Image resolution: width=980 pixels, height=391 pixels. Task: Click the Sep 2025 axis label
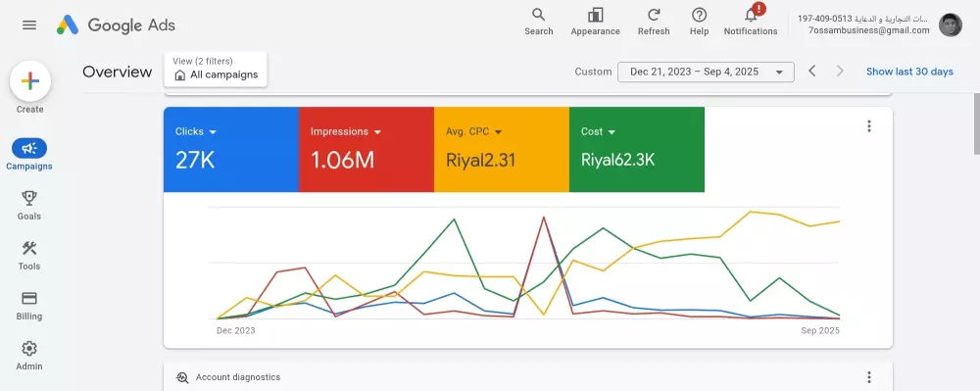tap(820, 330)
